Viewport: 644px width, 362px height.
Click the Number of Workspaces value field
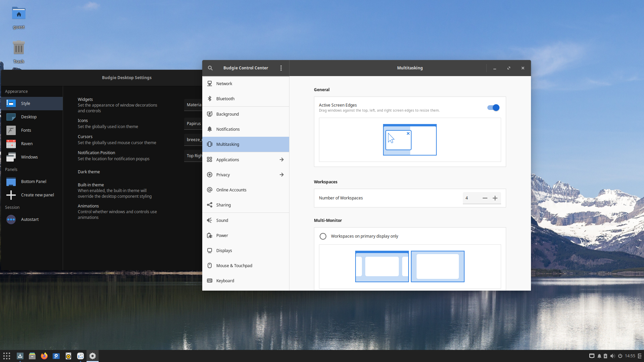pyautogui.click(x=471, y=198)
